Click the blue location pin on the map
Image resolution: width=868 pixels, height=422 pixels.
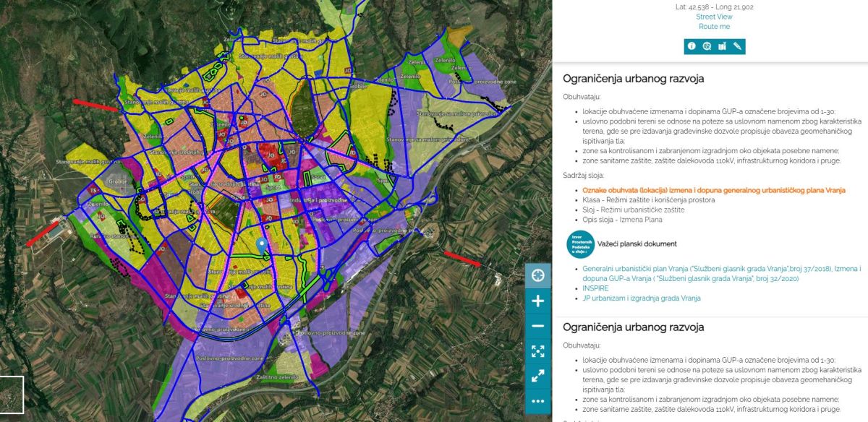point(261,245)
